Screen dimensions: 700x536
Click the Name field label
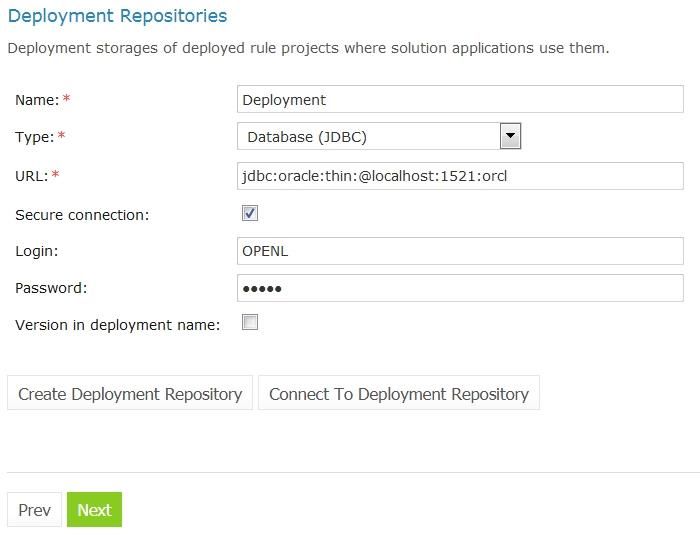37,100
